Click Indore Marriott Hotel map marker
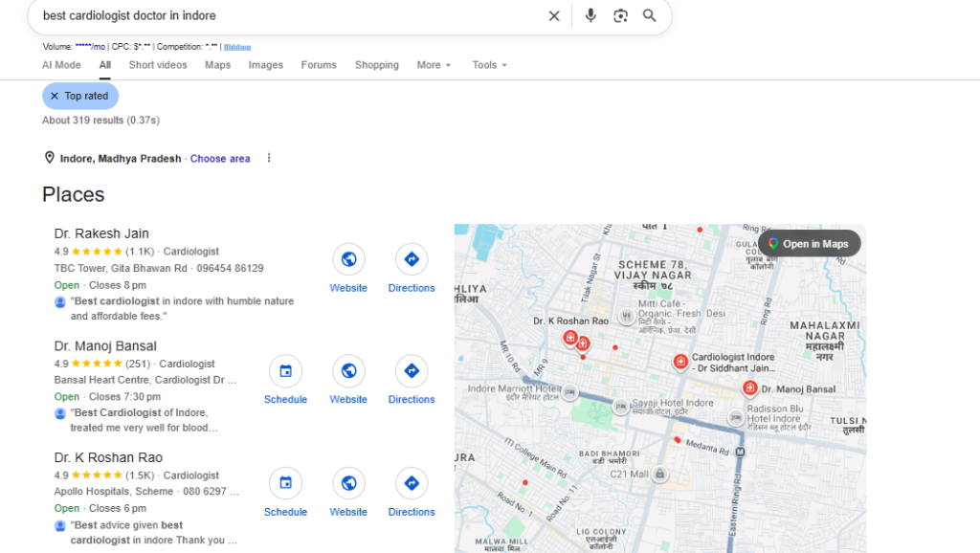 coord(569,392)
